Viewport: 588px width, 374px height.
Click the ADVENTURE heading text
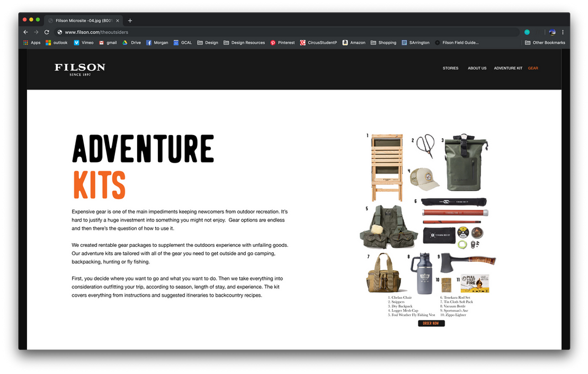click(143, 149)
